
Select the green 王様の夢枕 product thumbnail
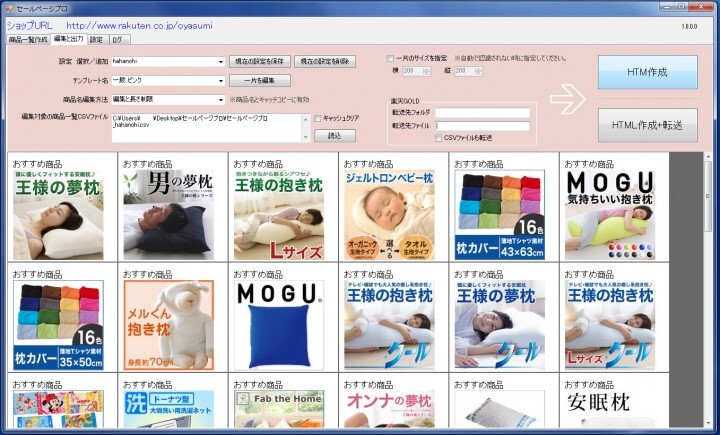tap(58, 215)
